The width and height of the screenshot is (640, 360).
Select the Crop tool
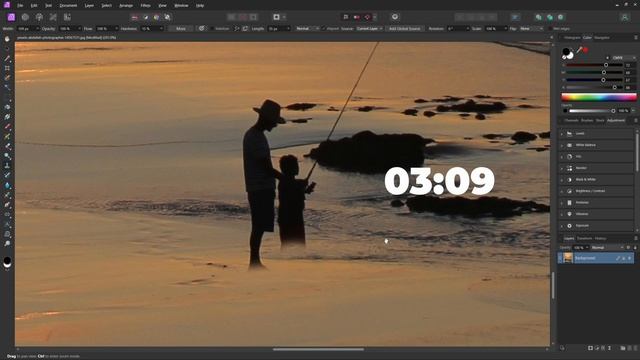(x=7, y=68)
